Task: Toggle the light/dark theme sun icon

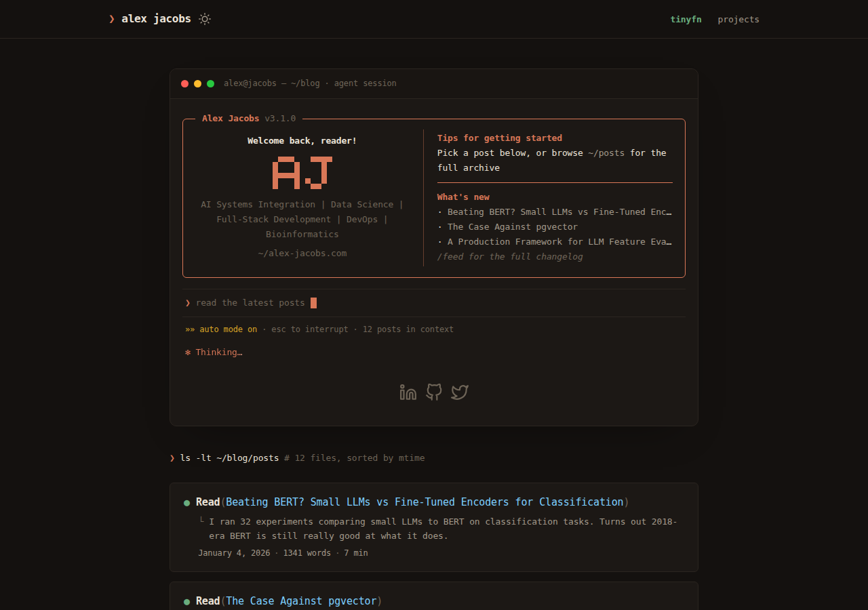Action: click(x=205, y=19)
